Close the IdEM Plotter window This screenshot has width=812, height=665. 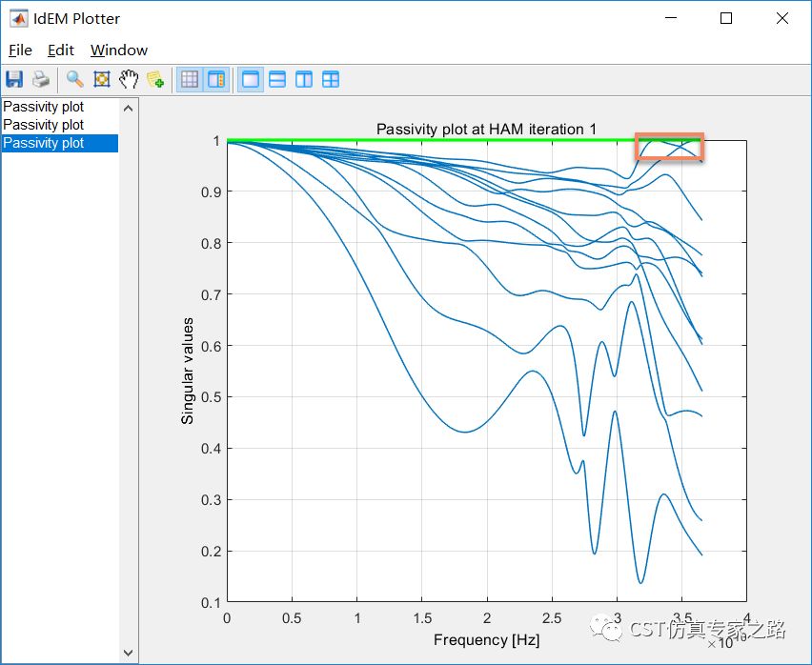click(x=782, y=18)
